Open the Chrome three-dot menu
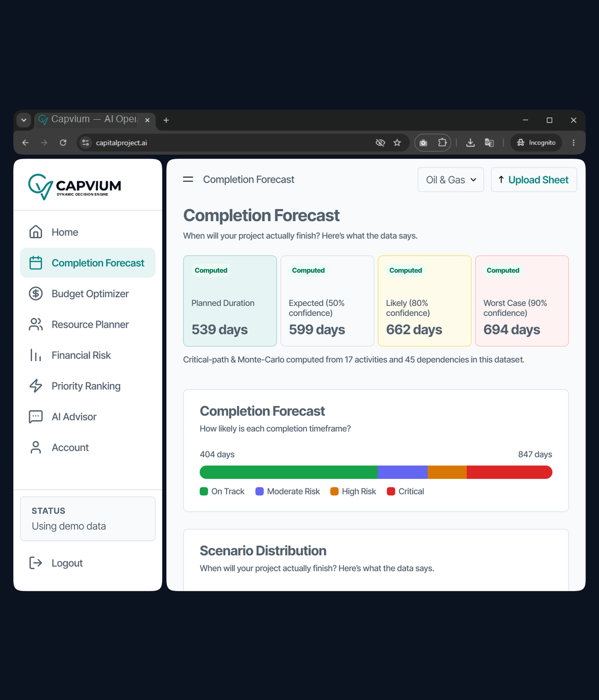 (574, 143)
